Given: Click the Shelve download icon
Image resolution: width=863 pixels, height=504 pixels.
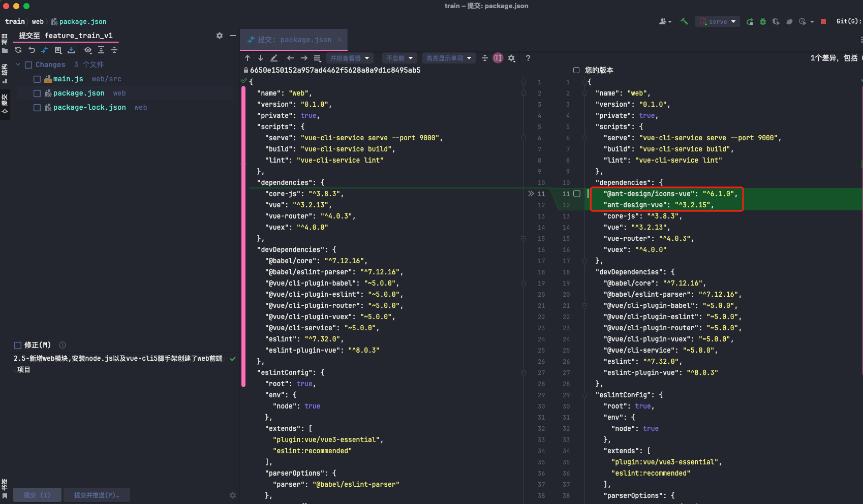Looking at the screenshot, I should 71,50.
